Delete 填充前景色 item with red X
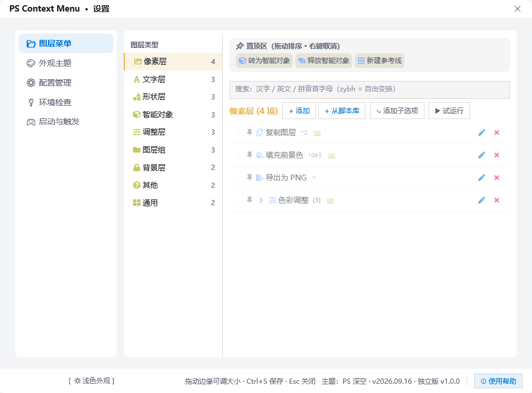Image resolution: width=532 pixels, height=393 pixels. click(x=497, y=155)
